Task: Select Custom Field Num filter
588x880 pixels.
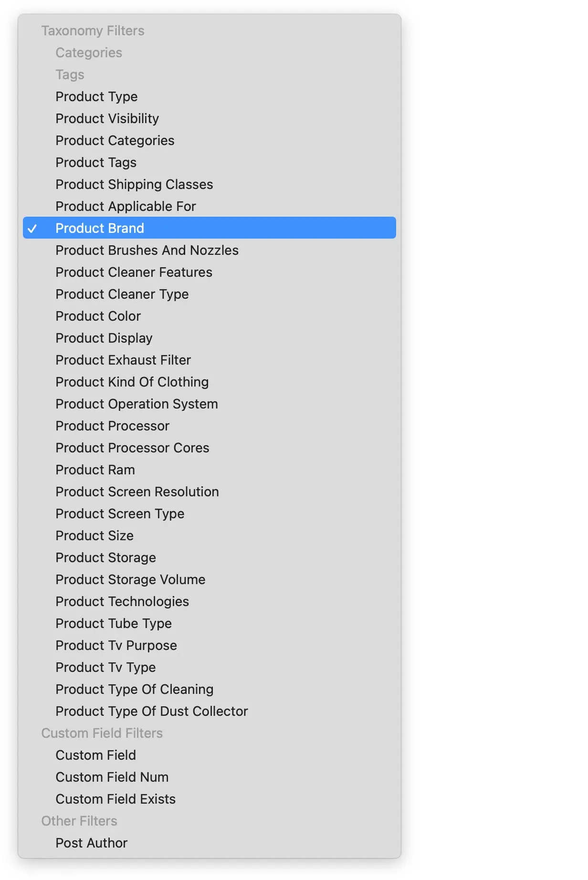Action: (112, 777)
